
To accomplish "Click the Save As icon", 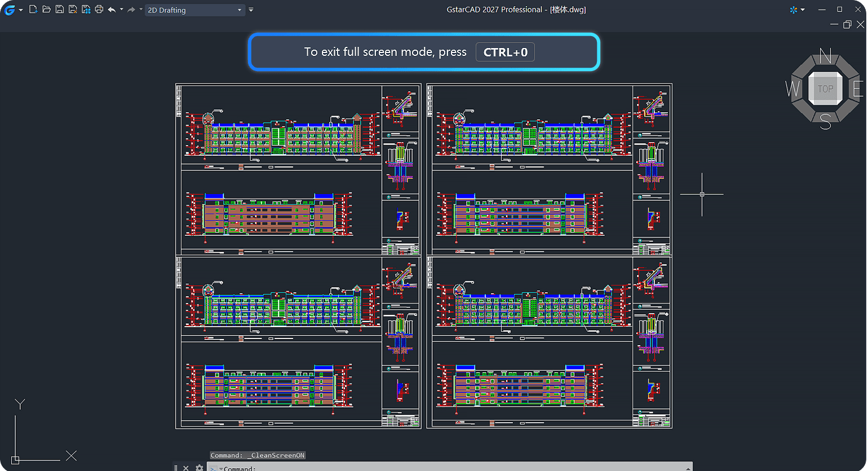I will click(x=73, y=10).
